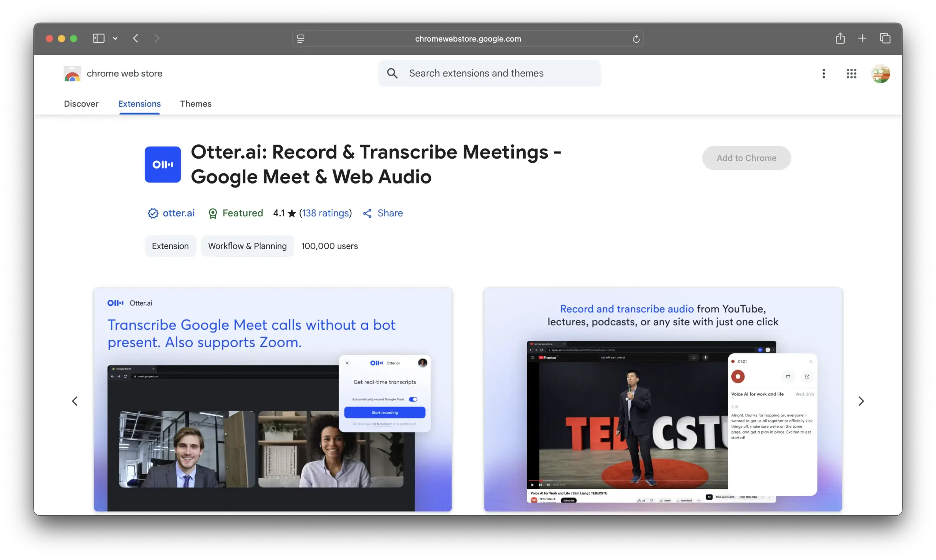Open the three-dot more options menu
This screenshot has width=936, height=560.
tap(823, 73)
